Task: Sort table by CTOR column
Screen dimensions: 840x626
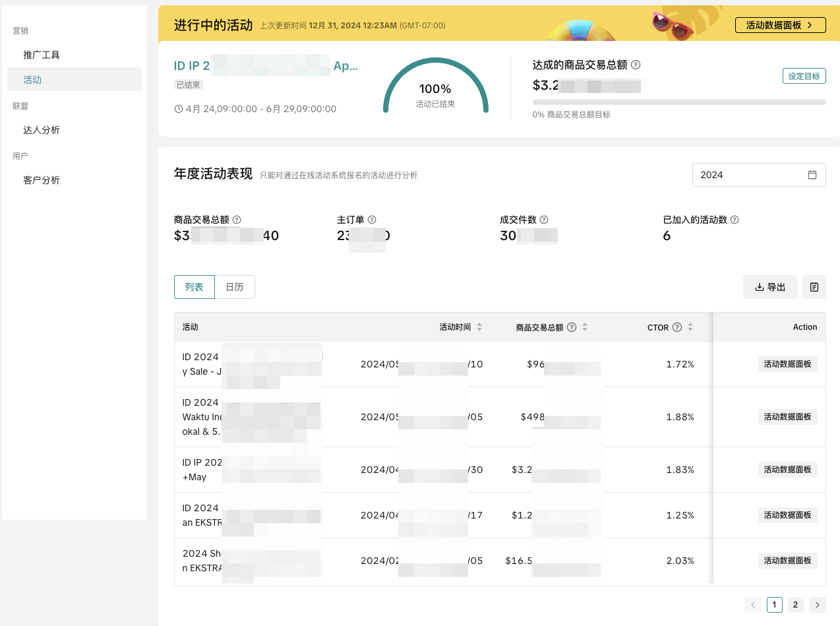Action: click(690, 327)
